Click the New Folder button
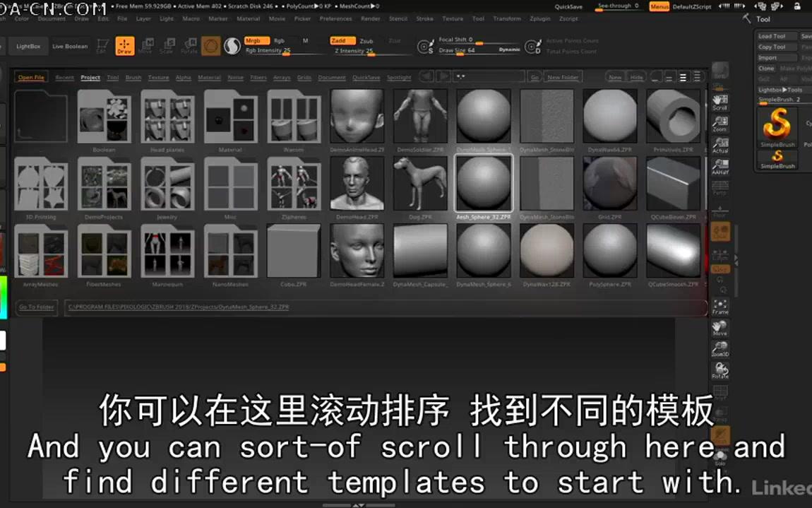 click(563, 77)
